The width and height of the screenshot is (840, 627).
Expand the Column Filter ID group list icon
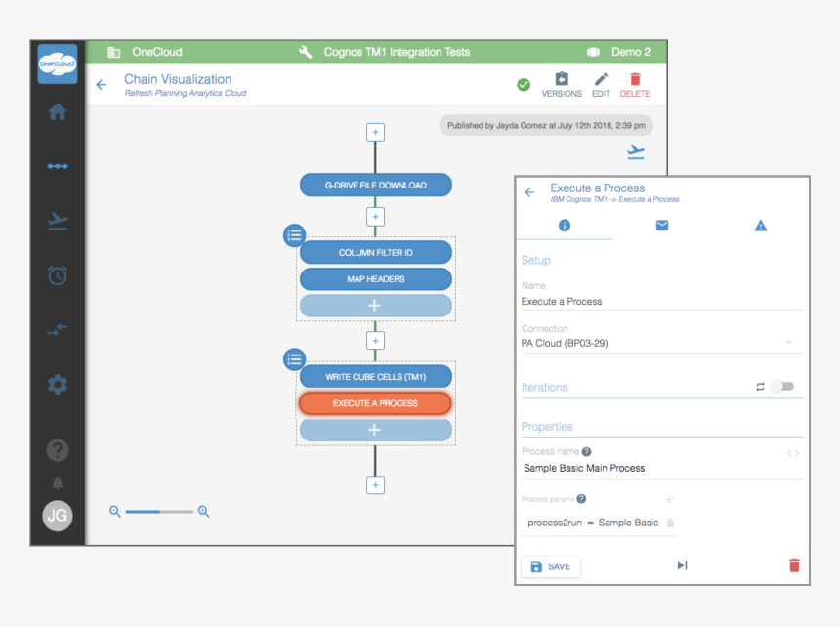click(294, 234)
